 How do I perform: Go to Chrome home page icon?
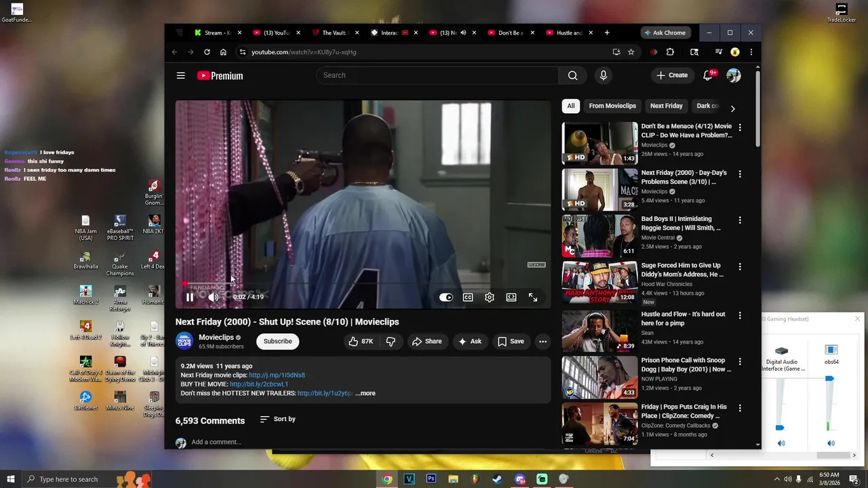(223, 52)
